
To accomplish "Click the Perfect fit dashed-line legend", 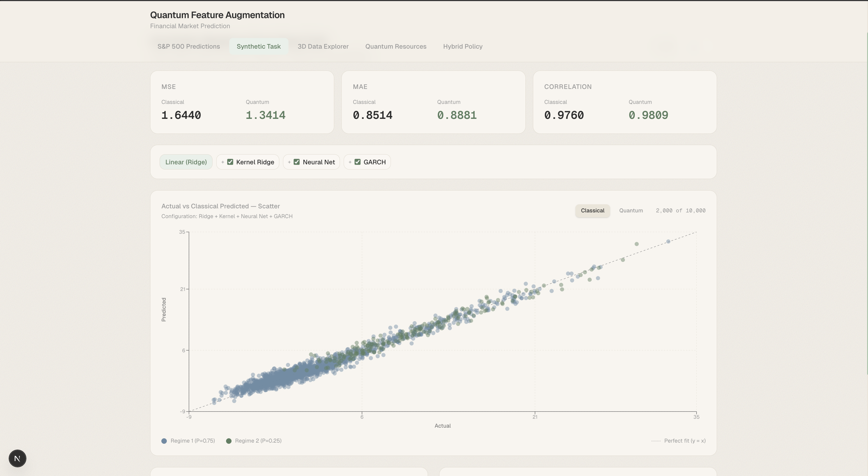I will [x=678, y=441].
